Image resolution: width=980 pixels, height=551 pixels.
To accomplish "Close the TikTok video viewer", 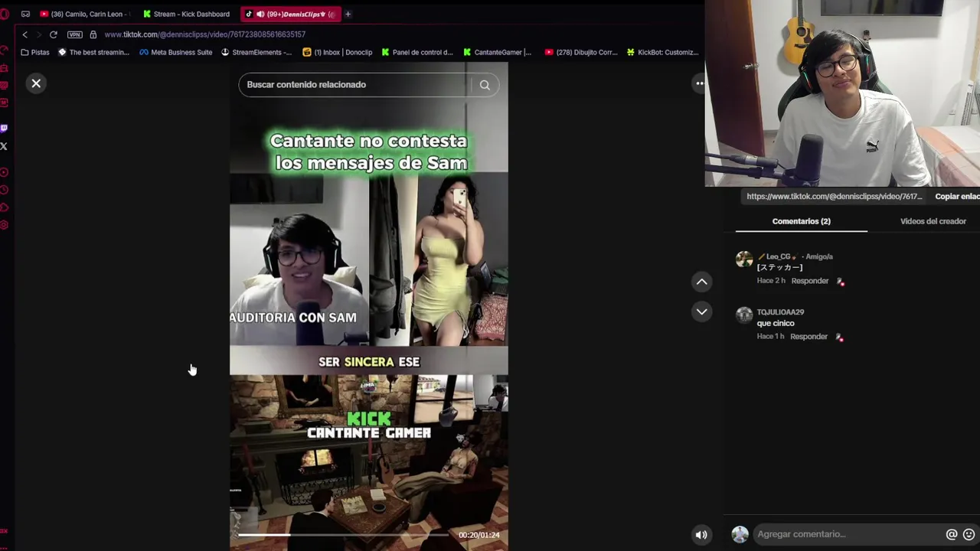I will (36, 83).
